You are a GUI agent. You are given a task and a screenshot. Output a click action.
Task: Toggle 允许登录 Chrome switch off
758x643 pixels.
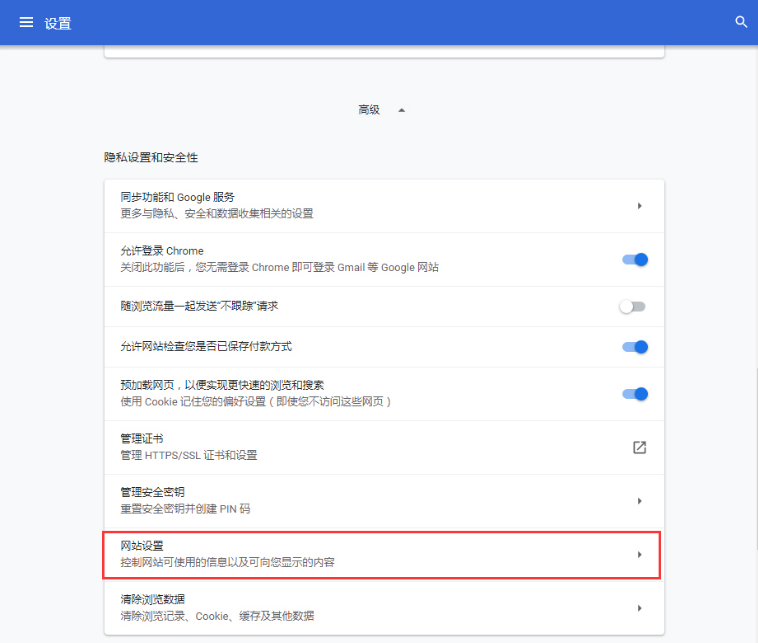point(635,260)
